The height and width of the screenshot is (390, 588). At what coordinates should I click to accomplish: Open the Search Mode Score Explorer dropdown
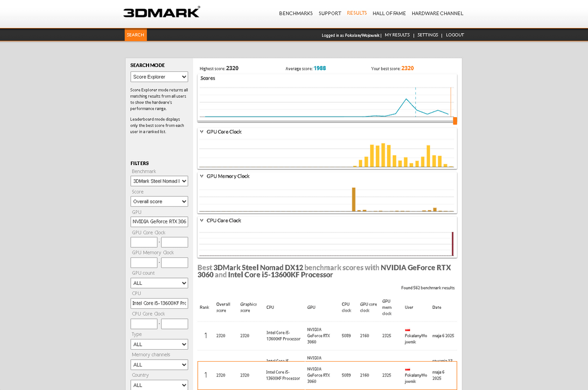tap(160, 77)
